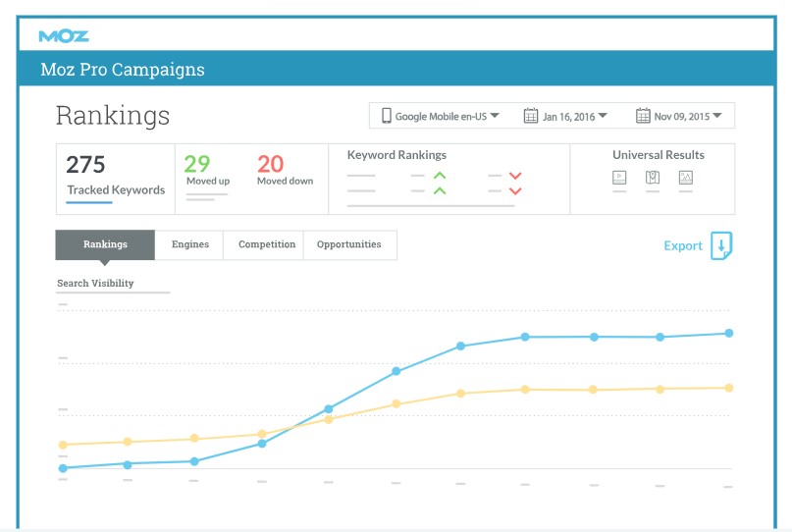Click the 29 Moved up count
The width and height of the screenshot is (792, 532).
click(196, 164)
